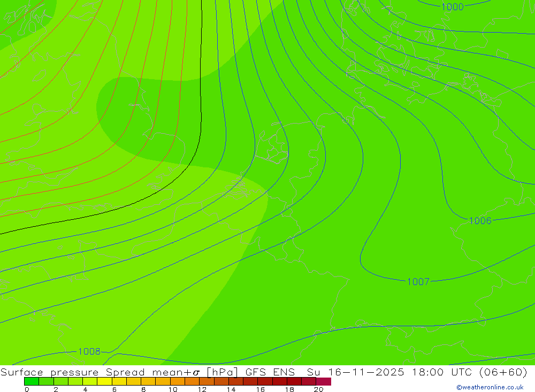
Task: Click the [hPa] unit label
Action: tap(222, 372)
